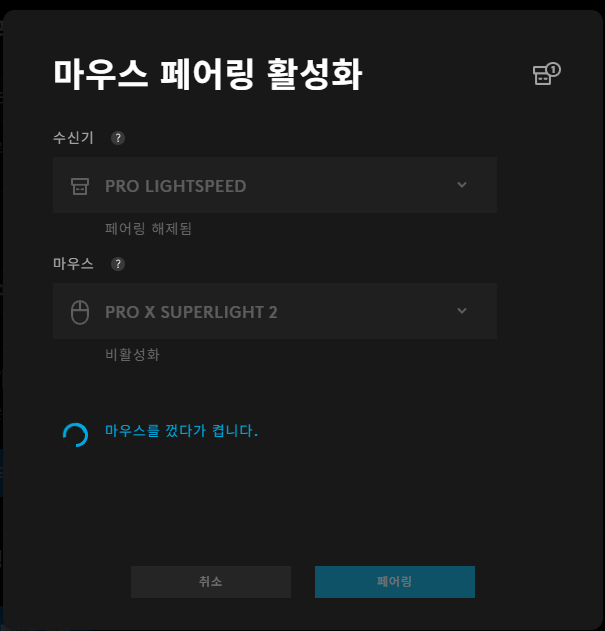This screenshot has width=605, height=631.
Task: Open help tooltip next to 마우스
Action: (118, 264)
